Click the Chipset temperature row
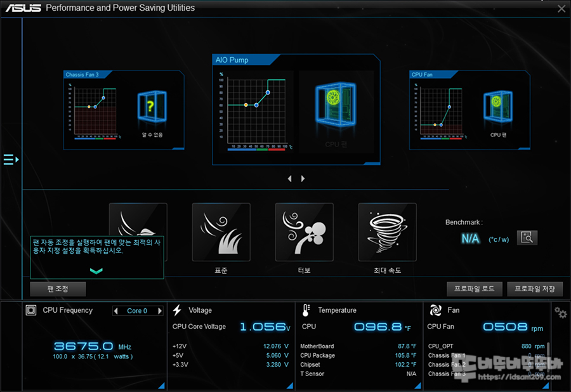 tap(358, 364)
